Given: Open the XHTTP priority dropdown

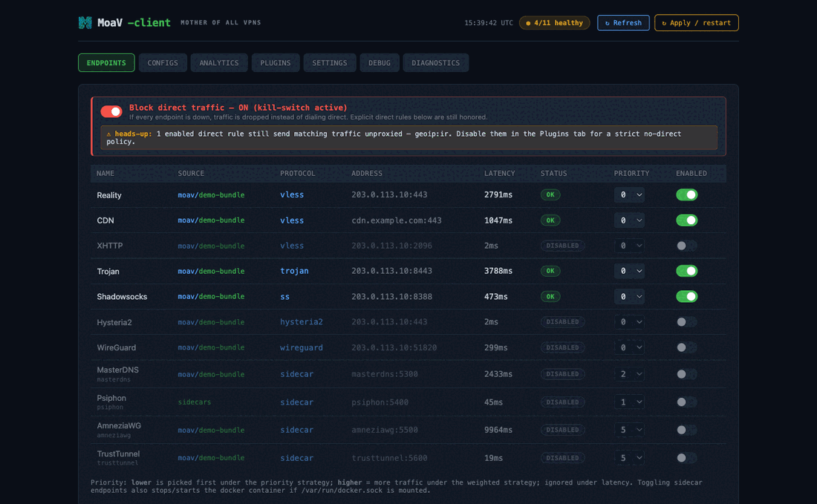Looking at the screenshot, I should 629,246.
